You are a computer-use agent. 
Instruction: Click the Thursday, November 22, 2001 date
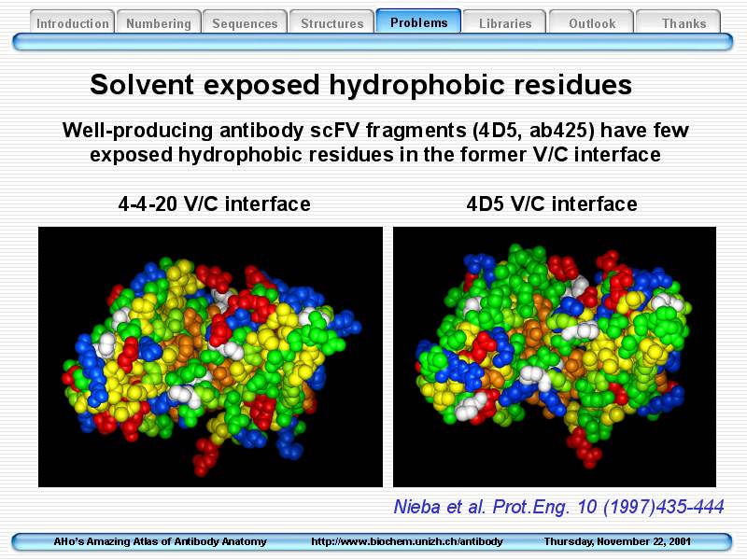pyautogui.click(x=617, y=541)
